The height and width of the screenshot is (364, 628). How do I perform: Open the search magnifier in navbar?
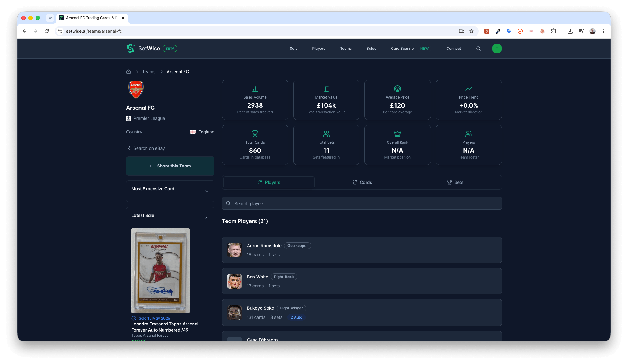(x=478, y=49)
